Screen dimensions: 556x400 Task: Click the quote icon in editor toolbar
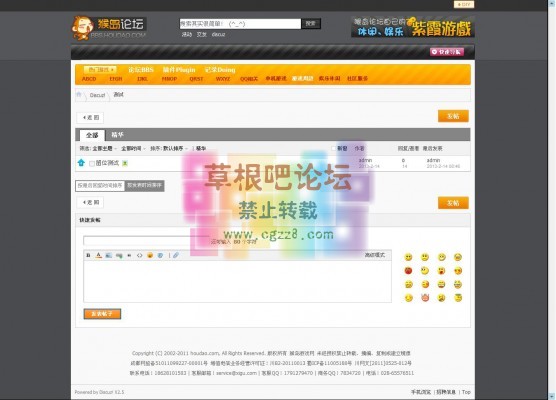129,255
